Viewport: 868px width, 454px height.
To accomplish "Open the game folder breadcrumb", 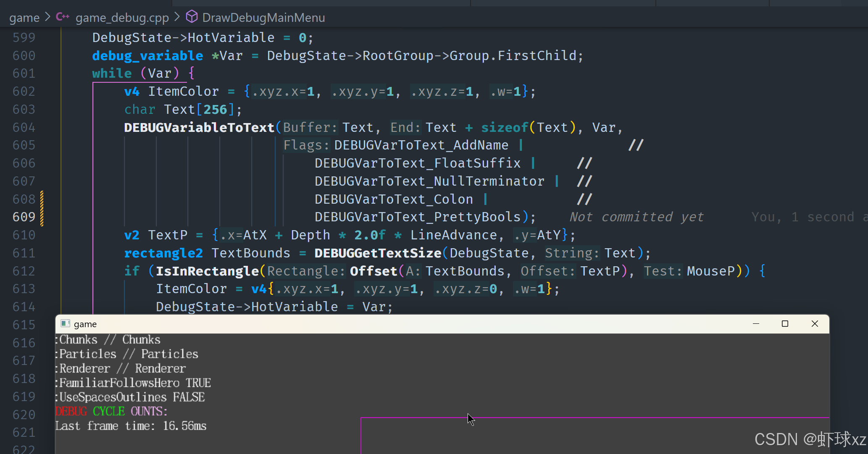I will [24, 18].
